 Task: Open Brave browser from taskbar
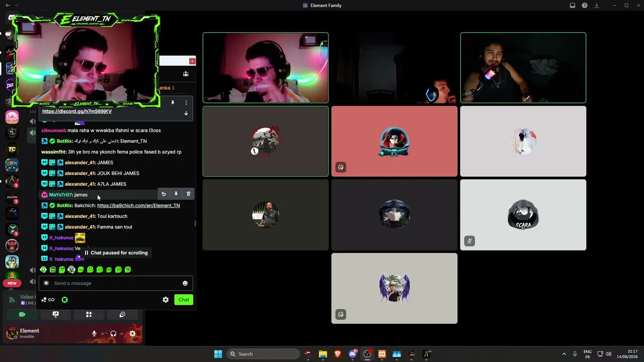[x=338, y=354]
